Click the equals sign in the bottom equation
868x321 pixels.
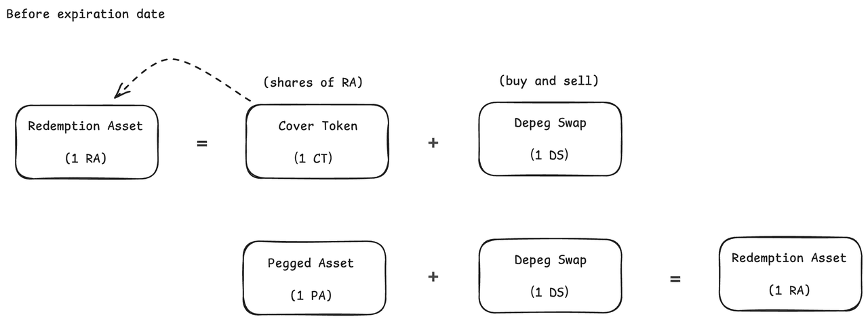coord(675,278)
